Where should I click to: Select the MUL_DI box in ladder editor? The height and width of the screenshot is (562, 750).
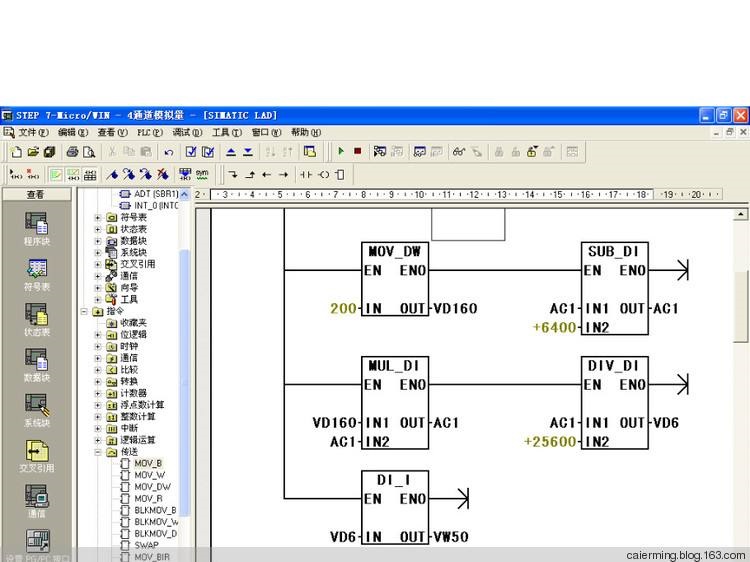[395, 403]
